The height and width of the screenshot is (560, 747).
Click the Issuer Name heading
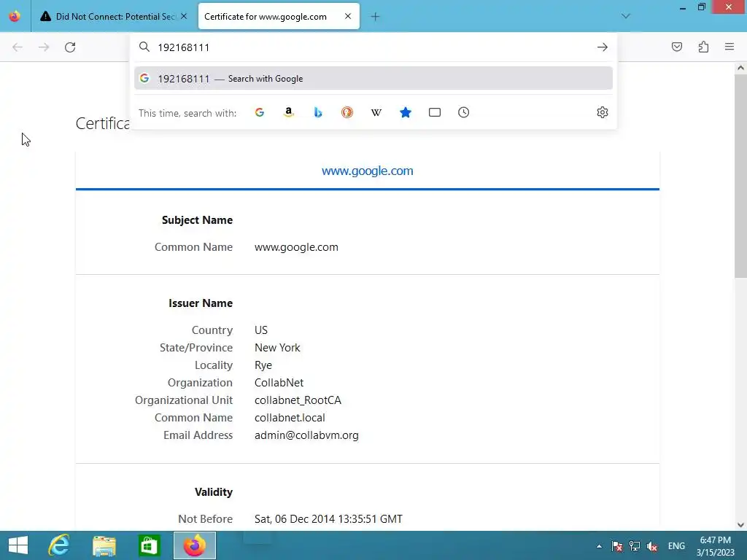pyautogui.click(x=201, y=303)
